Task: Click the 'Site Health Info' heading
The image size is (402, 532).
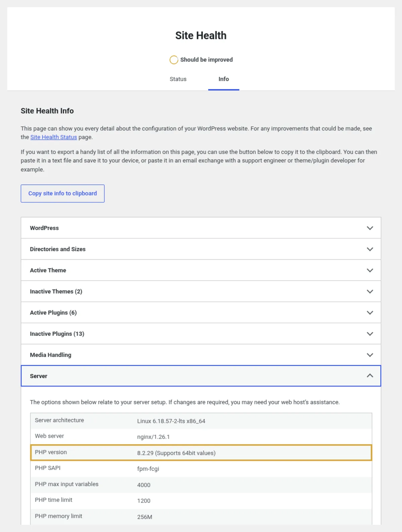Action: [47, 111]
